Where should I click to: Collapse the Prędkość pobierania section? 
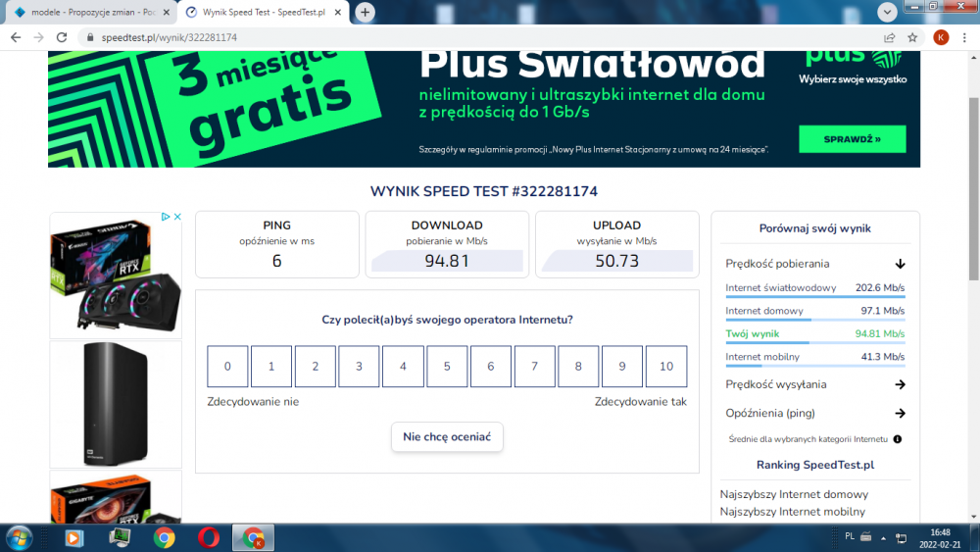(x=900, y=264)
